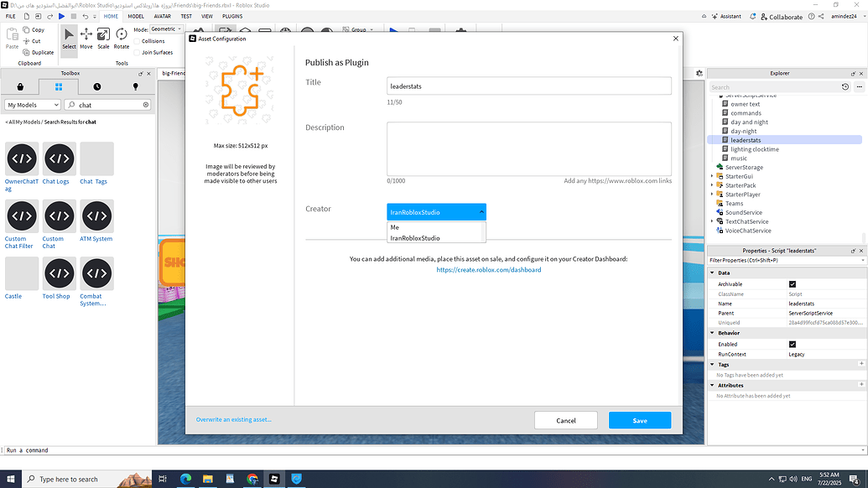Screen dimensions: 868x488
Task: Click the Cut button in Clipboard
Action: (32, 41)
